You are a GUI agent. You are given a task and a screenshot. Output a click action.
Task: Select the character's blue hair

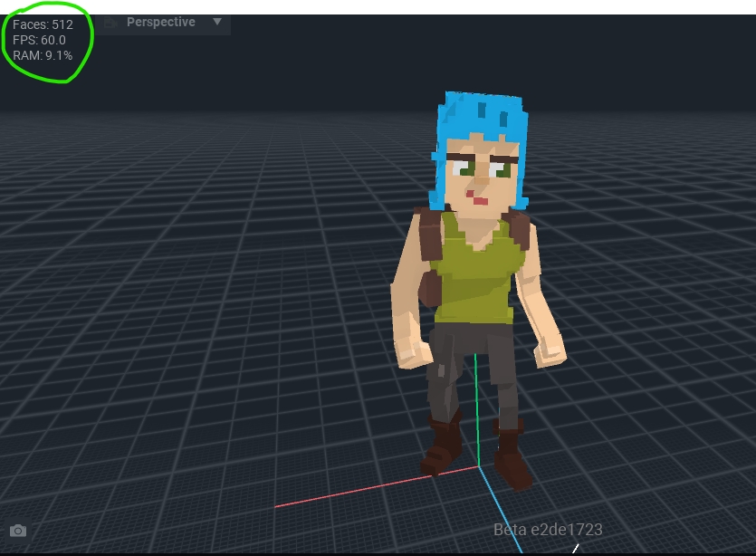pyautogui.click(x=480, y=113)
